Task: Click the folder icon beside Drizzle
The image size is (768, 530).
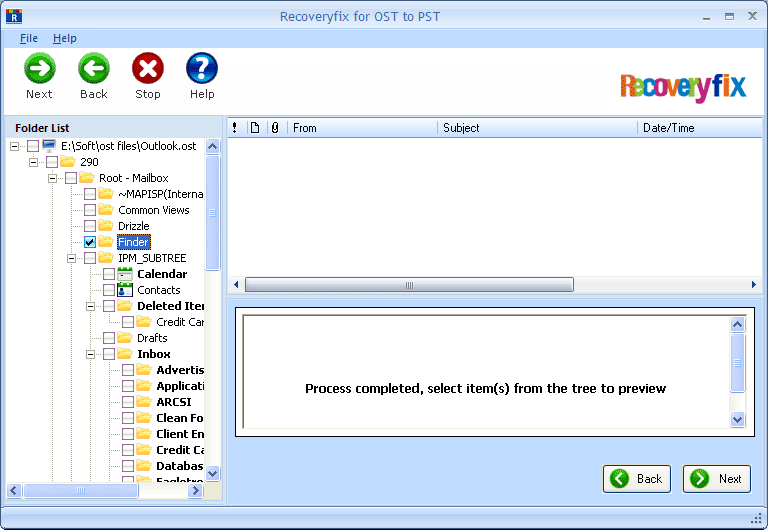Action: pyautogui.click(x=105, y=225)
